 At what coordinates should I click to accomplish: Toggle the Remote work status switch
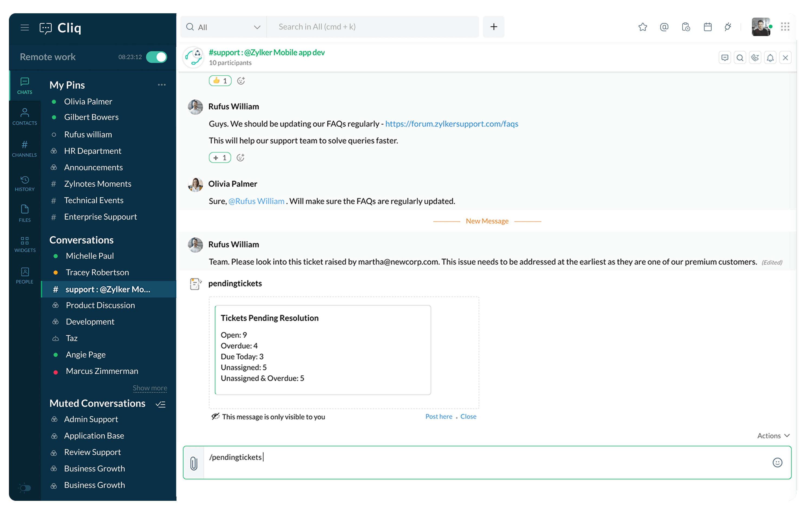coord(156,57)
